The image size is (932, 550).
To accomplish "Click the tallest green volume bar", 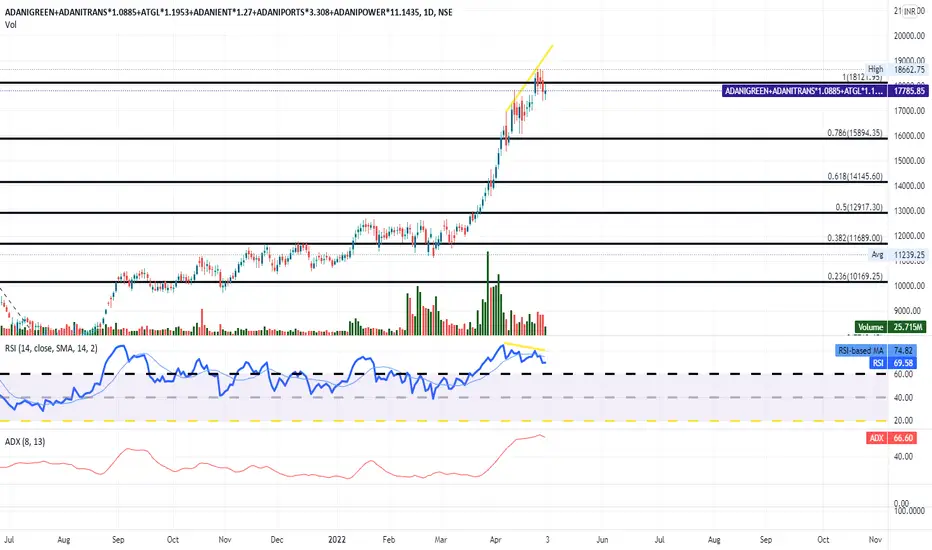I will point(488,294).
